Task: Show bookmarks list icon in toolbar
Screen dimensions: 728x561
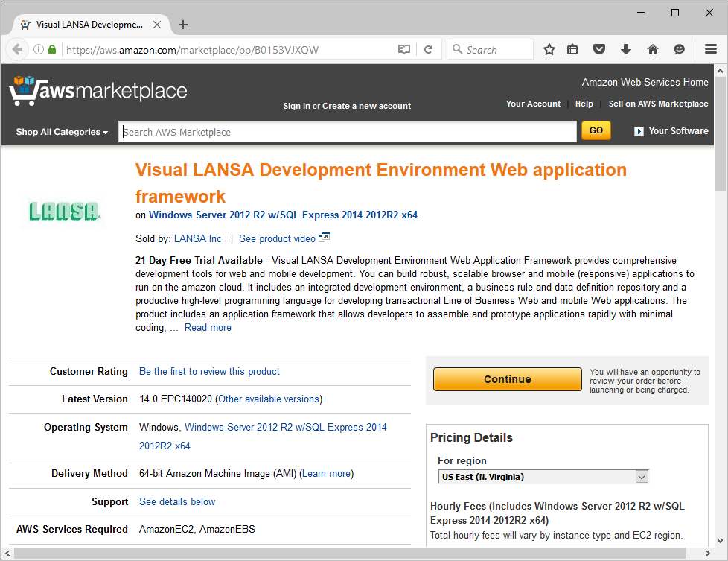Action: point(572,49)
